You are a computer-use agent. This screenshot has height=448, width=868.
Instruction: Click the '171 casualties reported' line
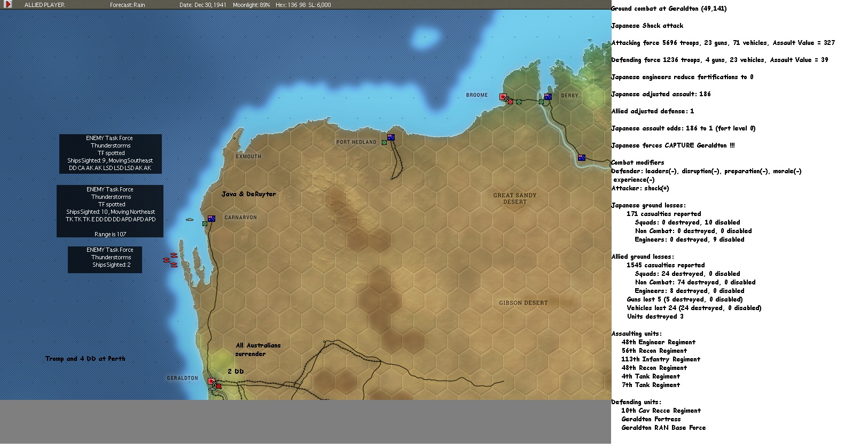664,214
